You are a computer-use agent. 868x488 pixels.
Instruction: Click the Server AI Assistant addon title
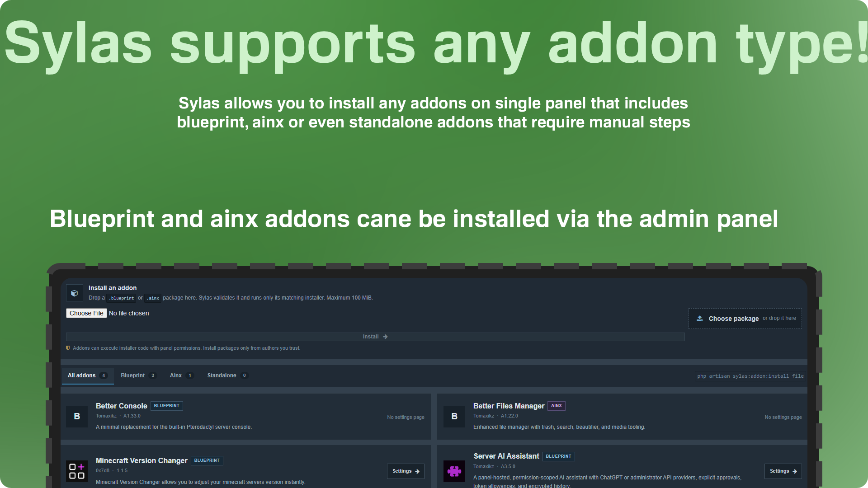point(506,456)
